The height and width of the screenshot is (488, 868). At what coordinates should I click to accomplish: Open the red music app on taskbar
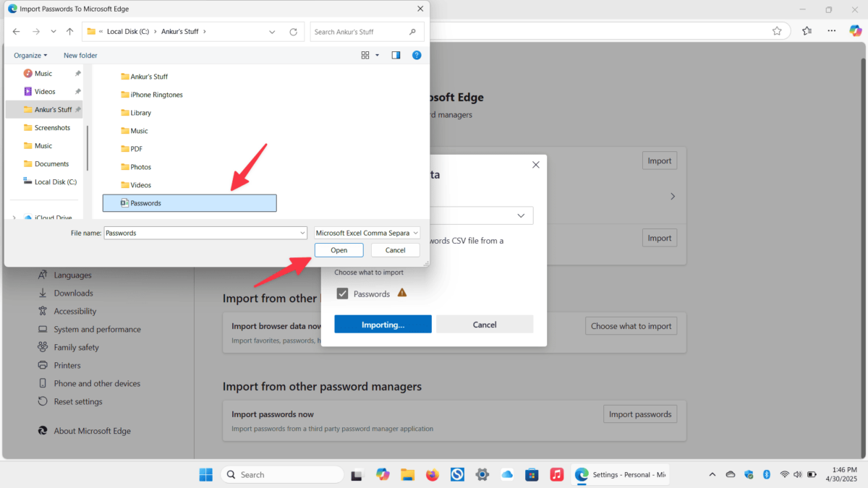pyautogui.click(x=556, y=474)
